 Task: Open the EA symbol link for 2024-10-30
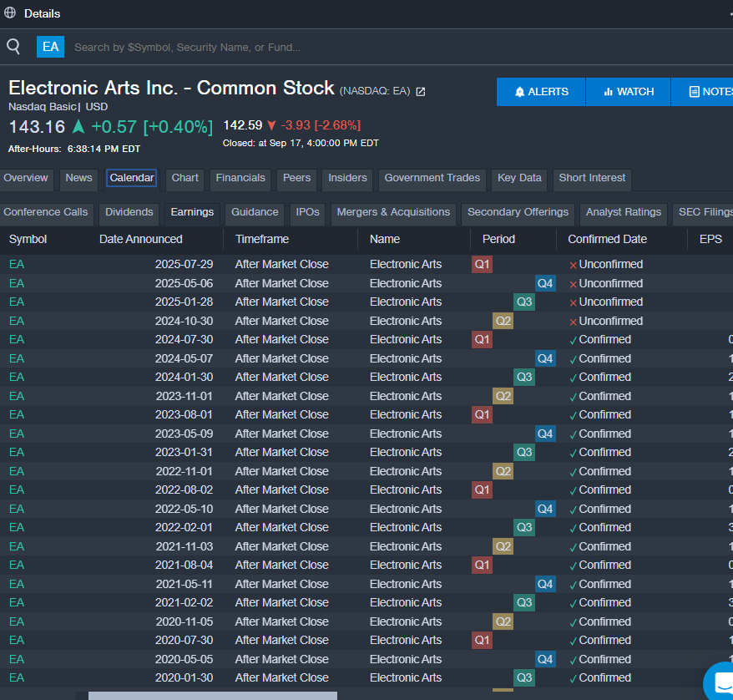(17, 321)
